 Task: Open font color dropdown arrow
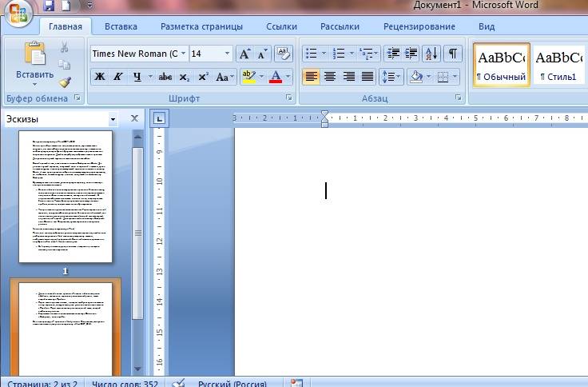(288, 77)
